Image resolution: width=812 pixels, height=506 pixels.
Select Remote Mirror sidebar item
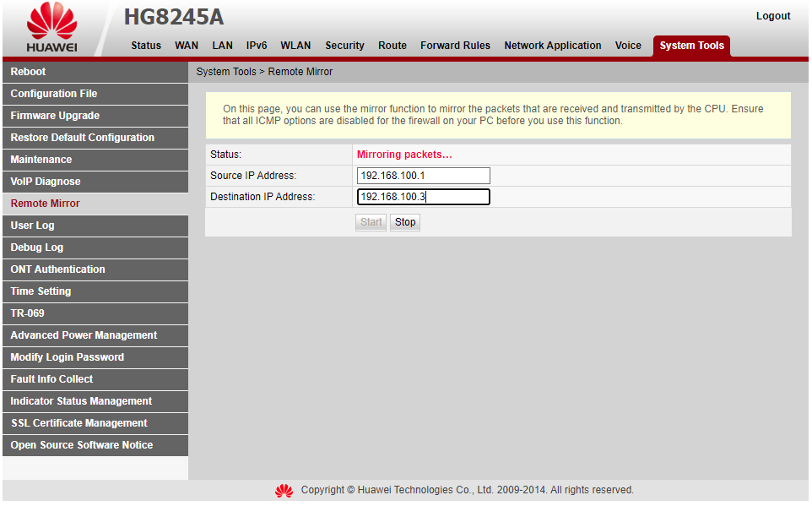coord(95,204)
